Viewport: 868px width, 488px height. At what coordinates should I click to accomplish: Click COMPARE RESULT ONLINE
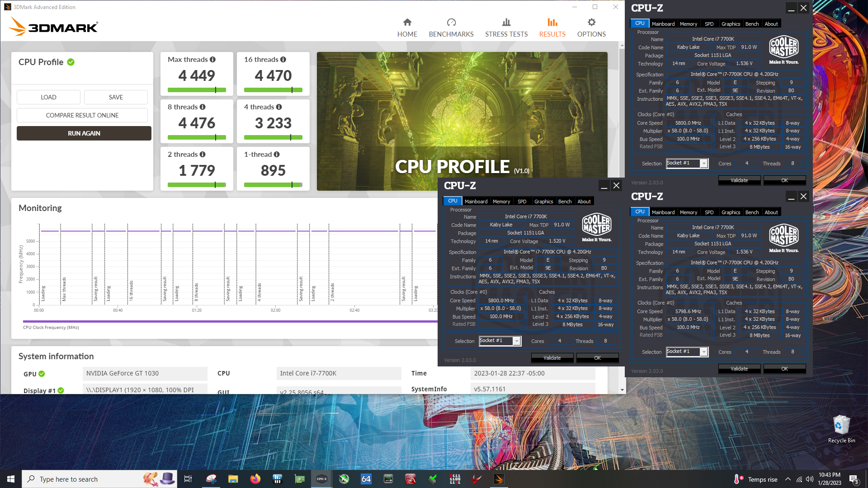pos(82,115)
